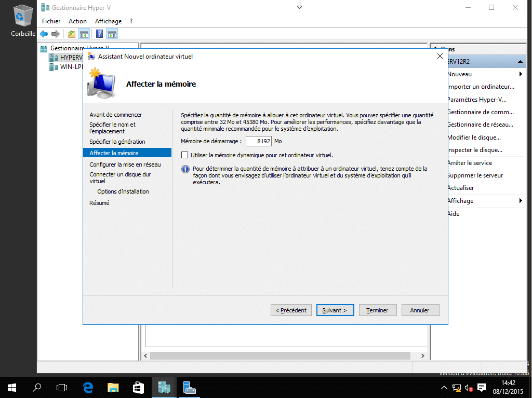The width and height of the screenshot is (532, 398).
Task: Open Paramètres Hyper-V action
Action: (x=477, y=99)
